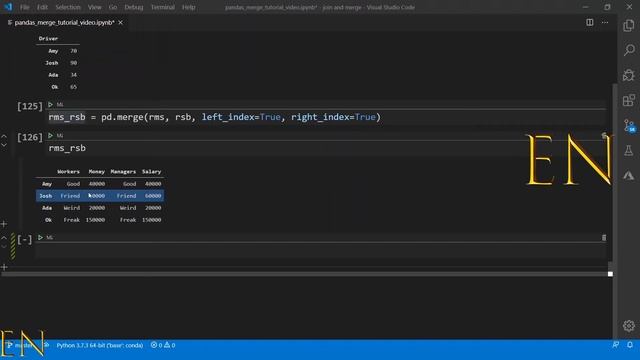Viewport: 640px width, 360px height.
Task: Click the Managers column header
Action: (x=123, y=172)
